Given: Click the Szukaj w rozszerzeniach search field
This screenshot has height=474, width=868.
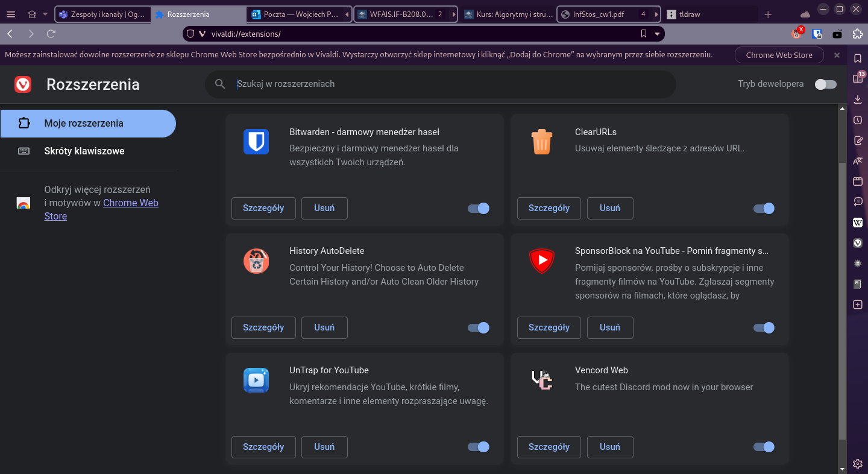Looking at the screenshot, I should (441, 84).
